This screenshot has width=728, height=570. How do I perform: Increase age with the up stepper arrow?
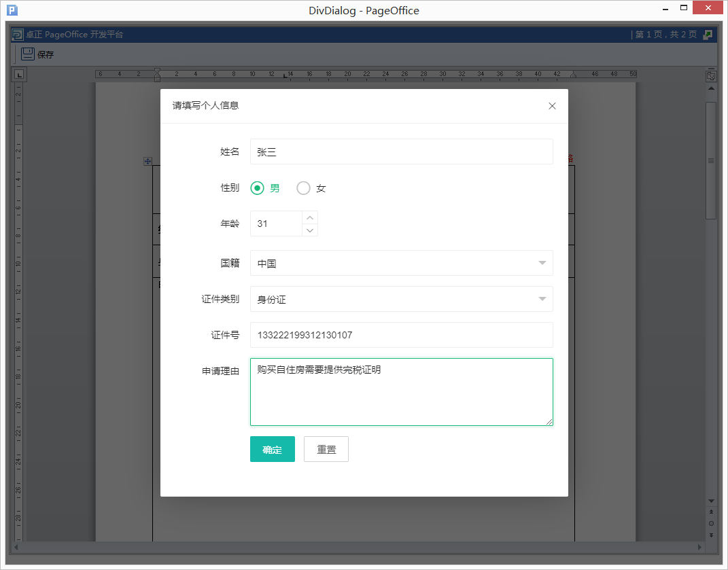(310, 217)
